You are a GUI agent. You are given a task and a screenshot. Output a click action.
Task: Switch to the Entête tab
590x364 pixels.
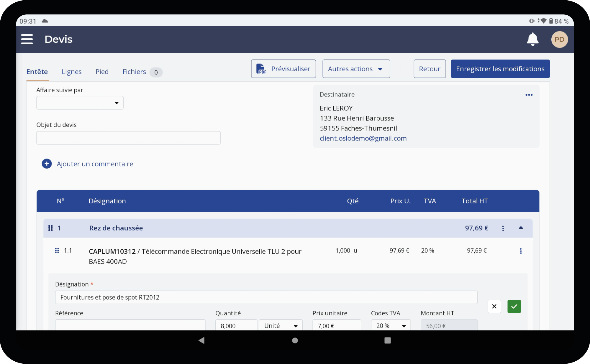pyautogui.click(x=37, y=72)
